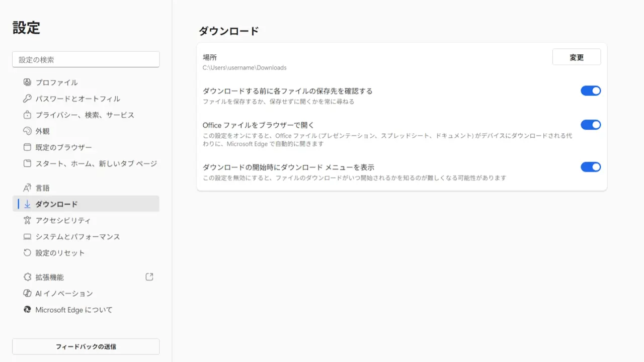Click the 設定の検索 search field
The height and width of the screenshot is (362, 644).
click(x=86, y=59)
